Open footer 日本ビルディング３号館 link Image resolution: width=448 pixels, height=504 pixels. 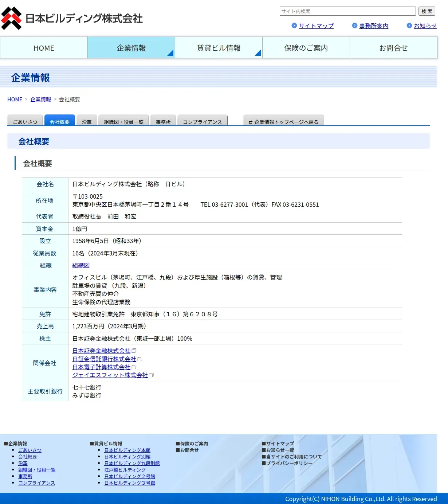130,483
